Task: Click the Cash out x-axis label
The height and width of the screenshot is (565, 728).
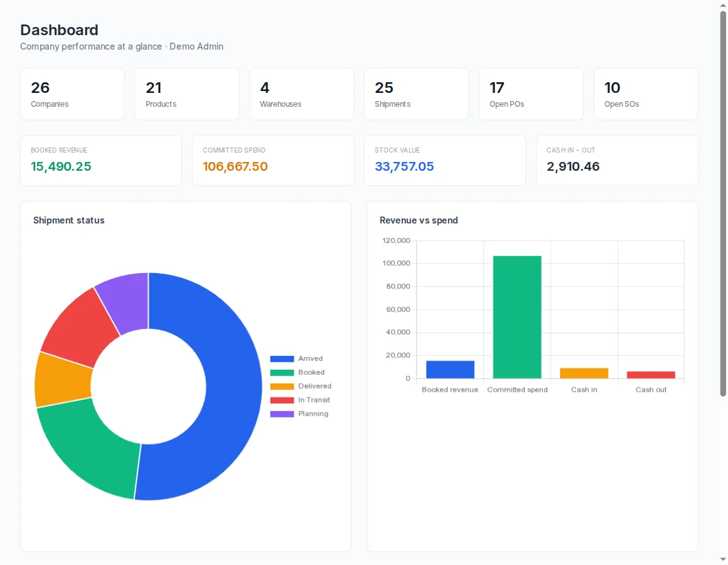Action: tap(651, 390)
